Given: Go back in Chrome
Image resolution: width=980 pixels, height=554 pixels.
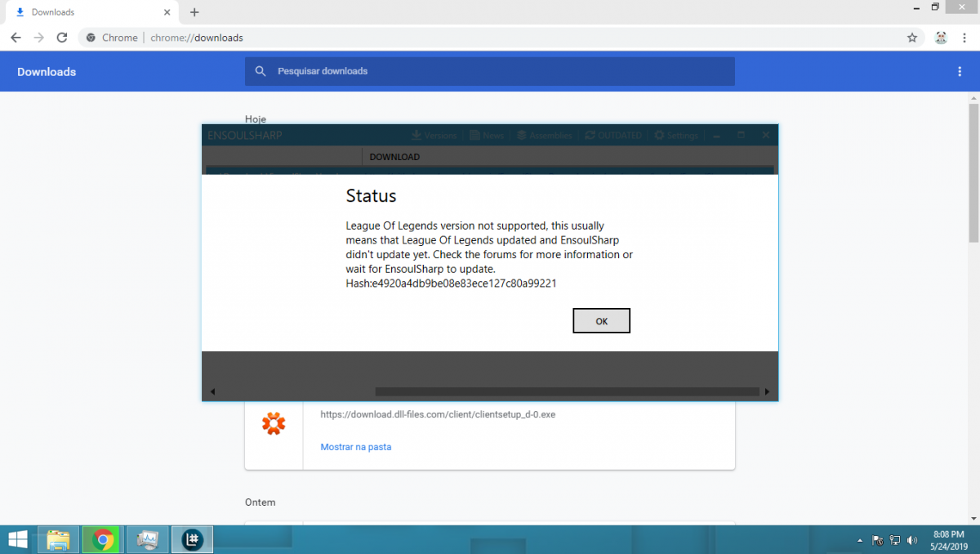Looking at the screenshot, I should tap(16, 38).
